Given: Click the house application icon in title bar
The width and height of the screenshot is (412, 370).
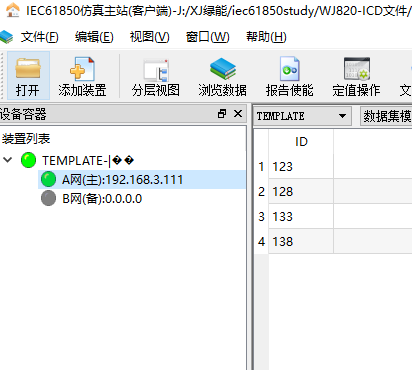Looking at the screenshot, I should click(13, 9).
